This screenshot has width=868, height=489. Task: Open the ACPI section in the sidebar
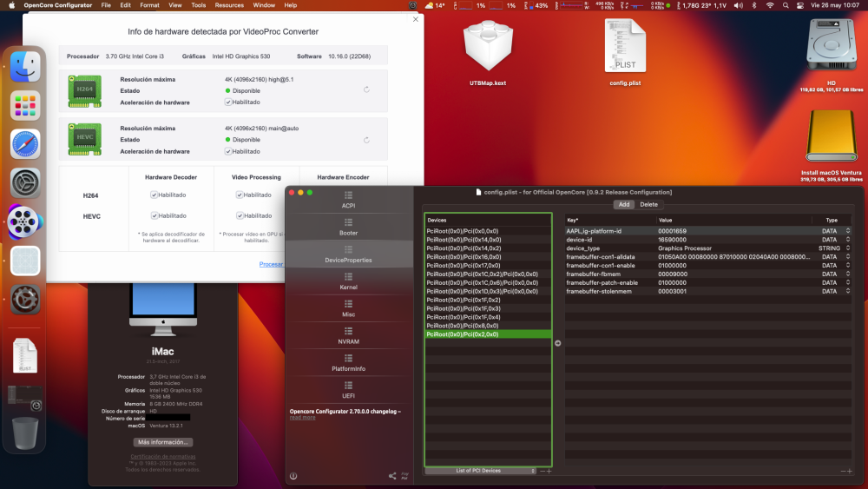(x=348, y=200)
